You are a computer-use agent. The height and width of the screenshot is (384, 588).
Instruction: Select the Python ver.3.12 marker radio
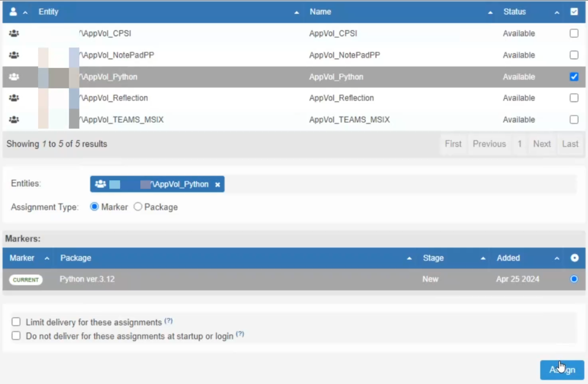[x=573, y=279]
